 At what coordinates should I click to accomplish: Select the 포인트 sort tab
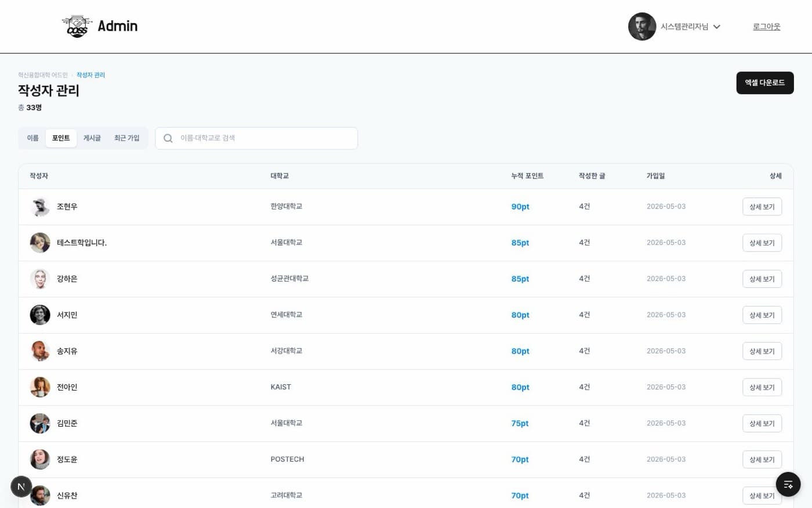(61, 138)
